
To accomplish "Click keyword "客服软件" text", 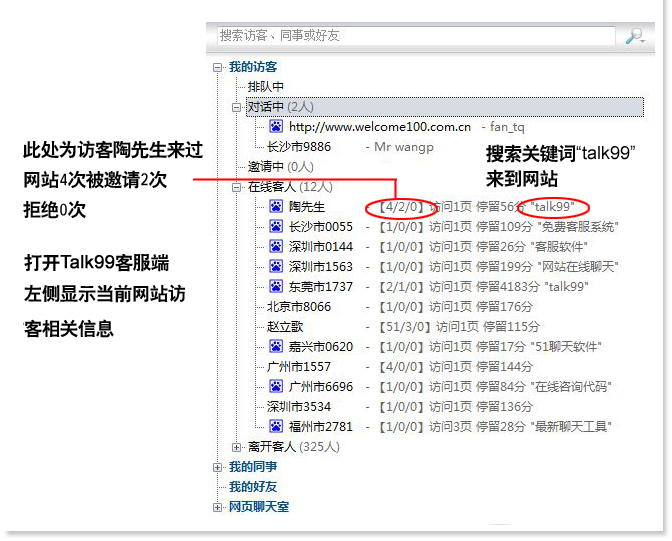I will coord(559,247).
